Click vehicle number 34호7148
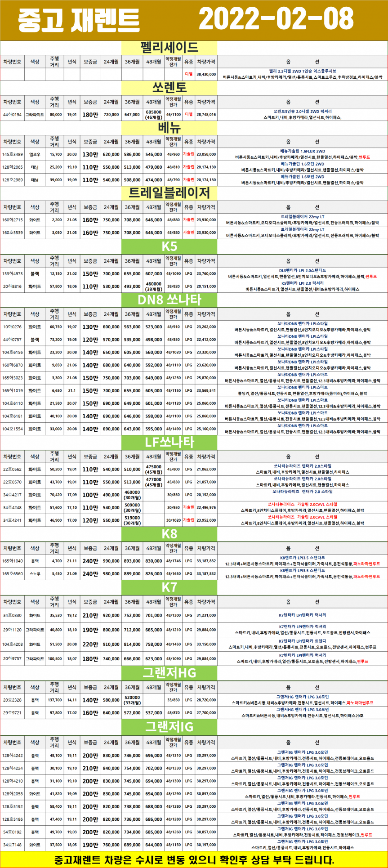The height and width of the screenshot is (868, 388). [x=12, y=845]
